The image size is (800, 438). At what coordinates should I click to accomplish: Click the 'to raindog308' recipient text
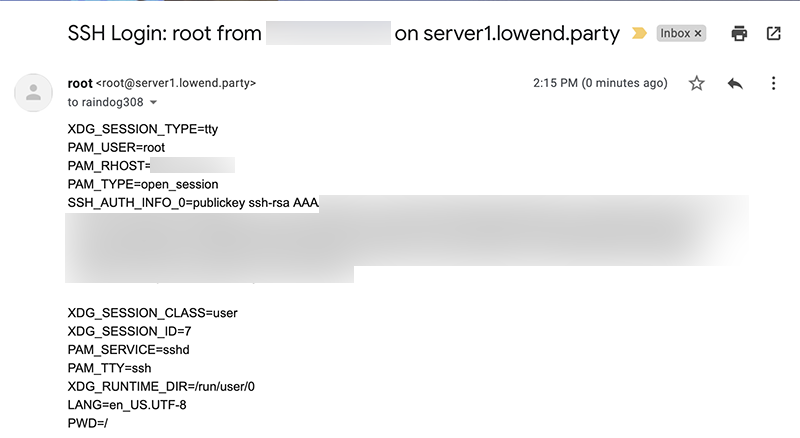coord(105,102)
